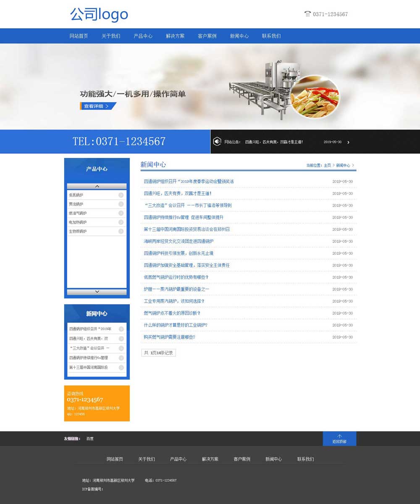
Task: Go to 联系我们 in the top navigation
Action: click(x=271, y=36)
